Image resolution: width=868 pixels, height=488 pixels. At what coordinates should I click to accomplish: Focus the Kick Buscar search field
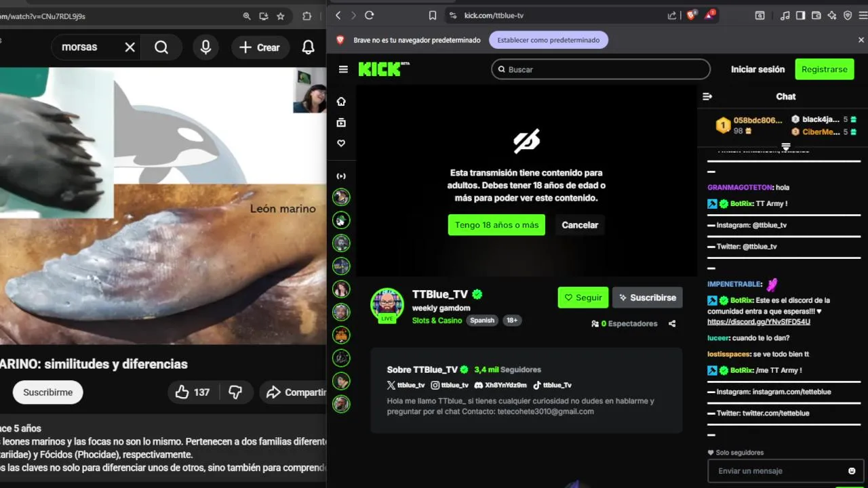(601, 69)
